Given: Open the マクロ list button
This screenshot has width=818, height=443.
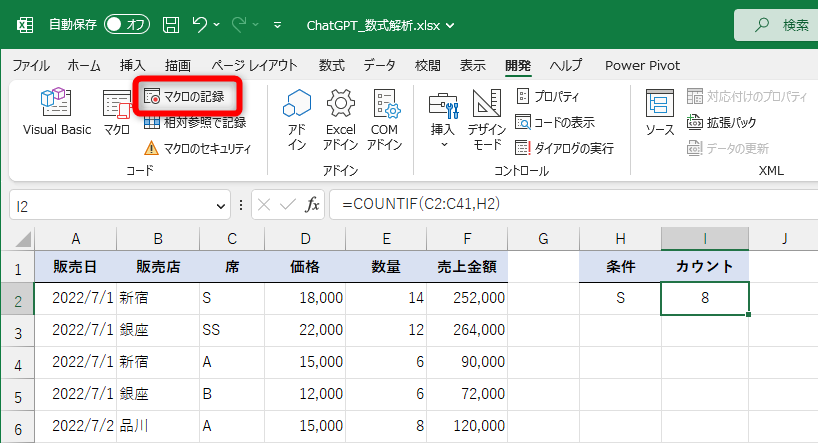Looking at the screenshot, I should click(x=117, y=112).
